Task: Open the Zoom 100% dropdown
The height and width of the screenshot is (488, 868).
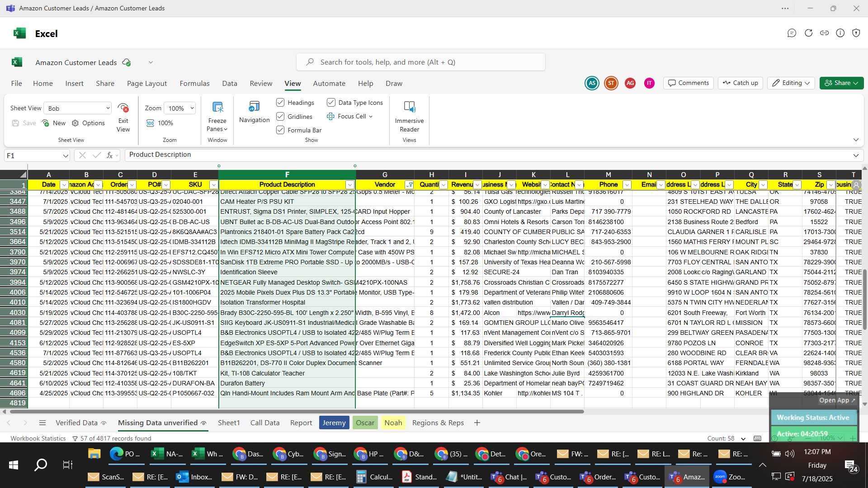Action: [x=180, y=108]
